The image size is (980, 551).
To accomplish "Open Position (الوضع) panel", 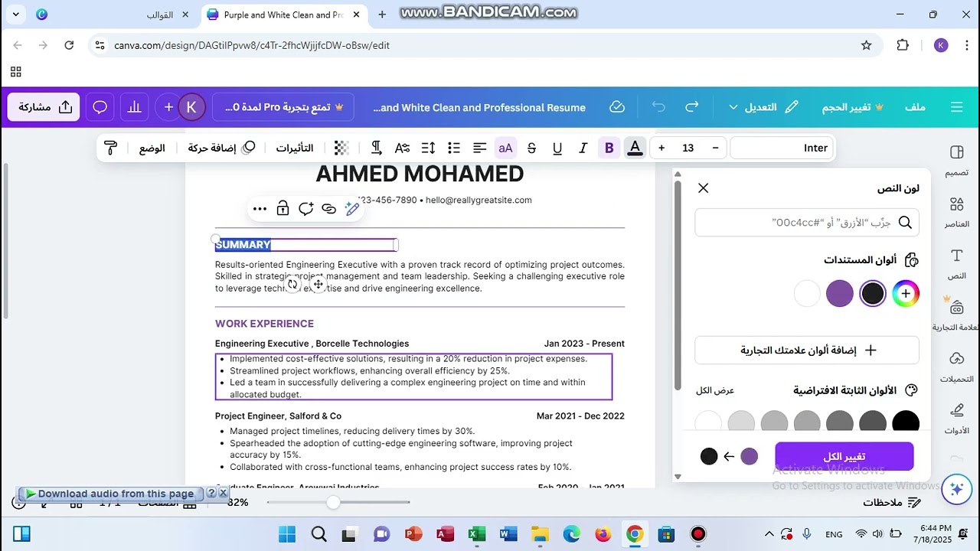I will (152, 148).
